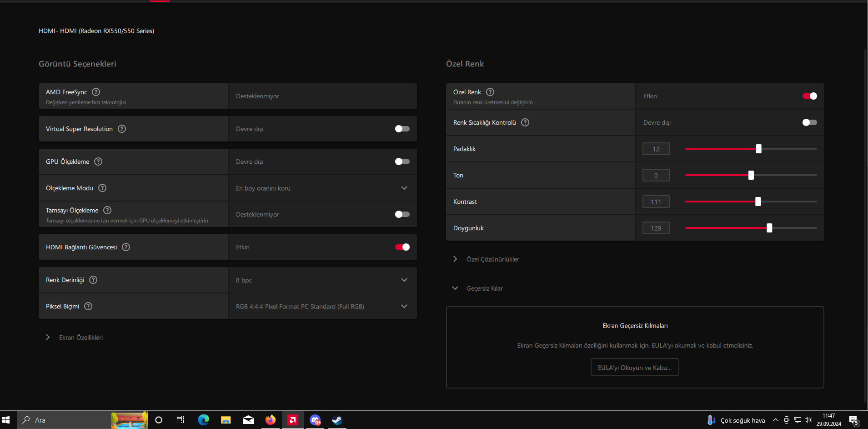
Task: Open Task View in the taskbar
Action: click(181, 420)
